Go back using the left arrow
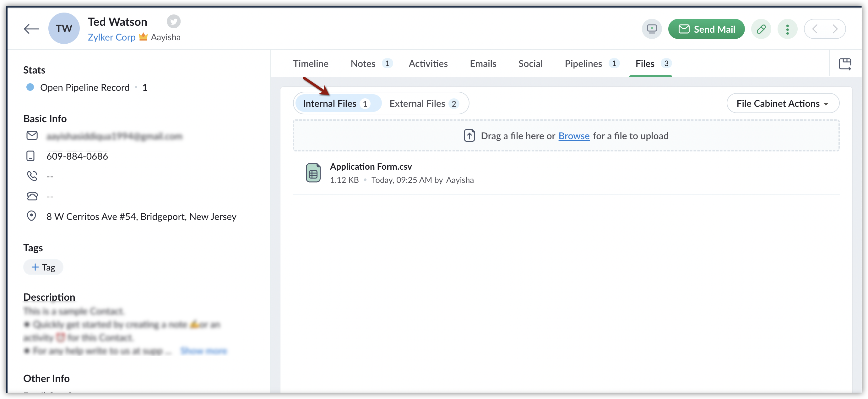 (x=31, y=29)
